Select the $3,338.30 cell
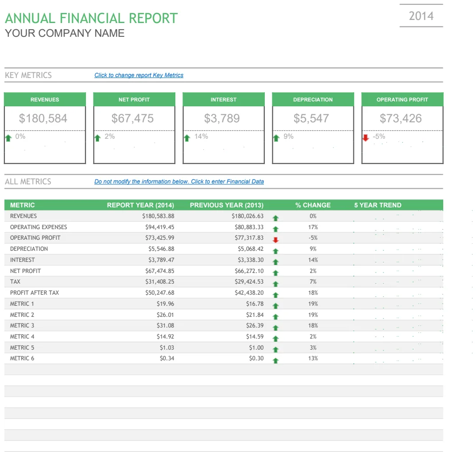This screenshot has width=476, height=452. point(251,260)
